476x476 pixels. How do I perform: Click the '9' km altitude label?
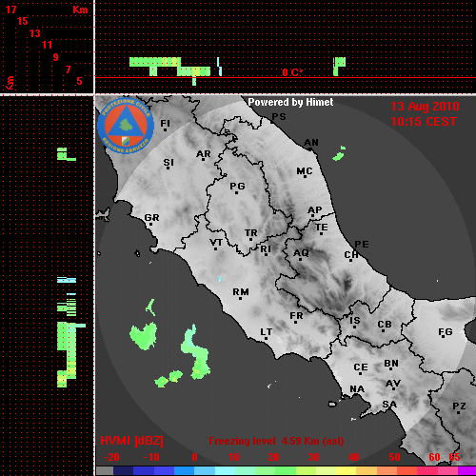pyautogui.click(x=56, y=57)
